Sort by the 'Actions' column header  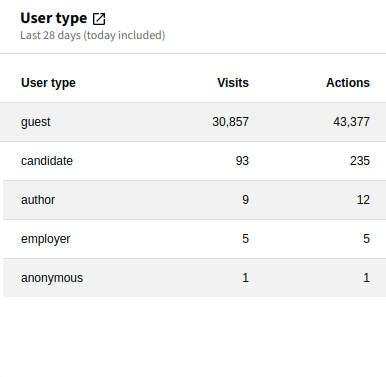(348, 83)
